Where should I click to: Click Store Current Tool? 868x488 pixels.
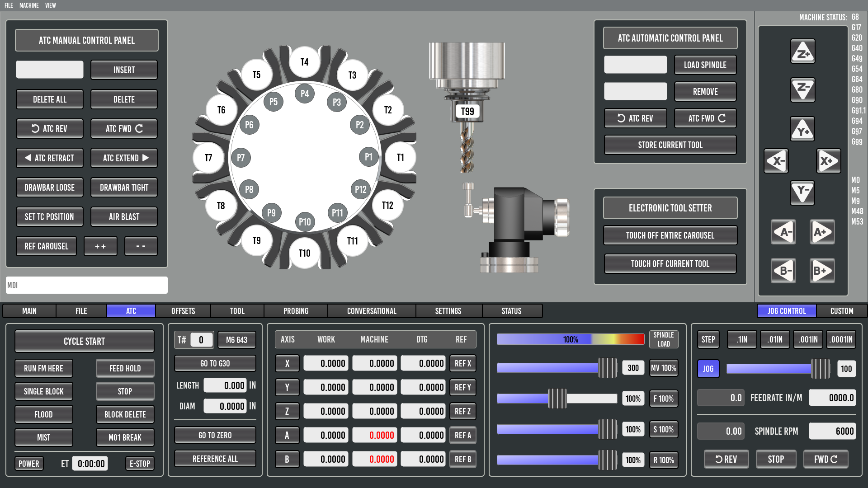click(x=670, y=145)
